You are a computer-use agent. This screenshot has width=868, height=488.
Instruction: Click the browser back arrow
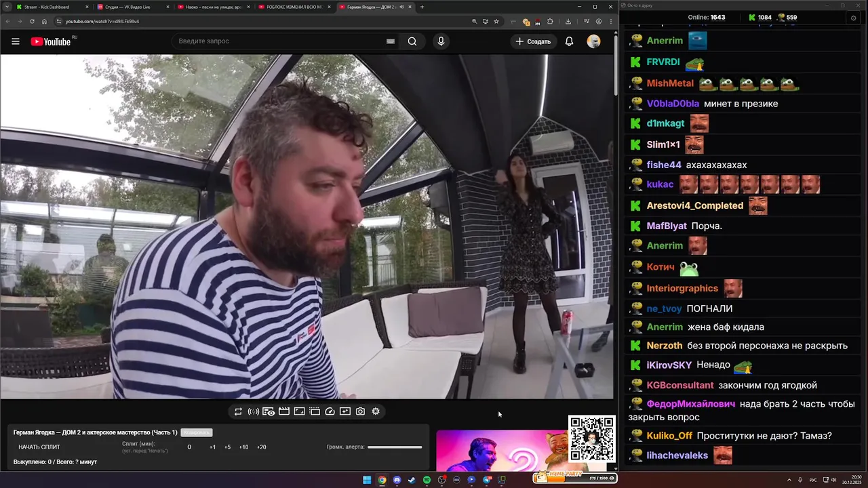8,21
